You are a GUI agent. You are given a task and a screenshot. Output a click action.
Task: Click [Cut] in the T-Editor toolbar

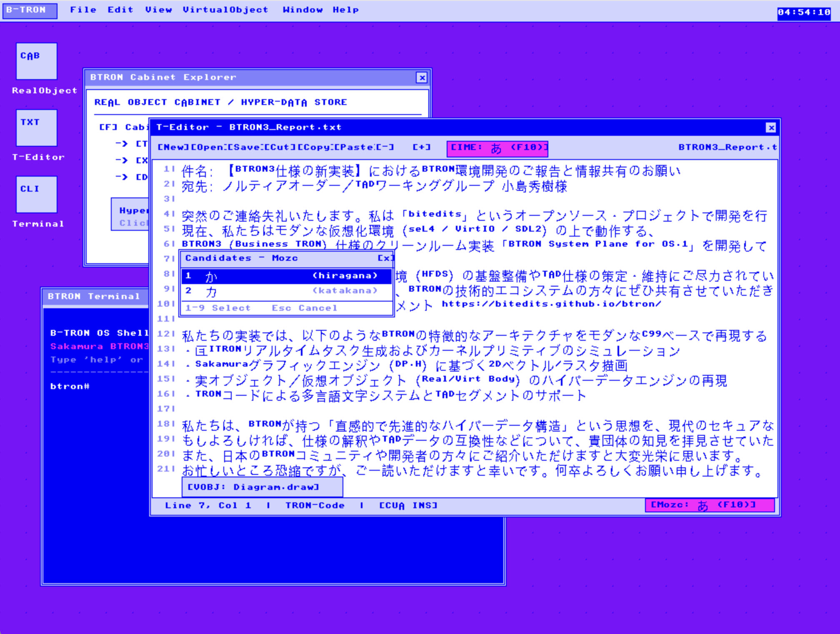click(280, 147)
